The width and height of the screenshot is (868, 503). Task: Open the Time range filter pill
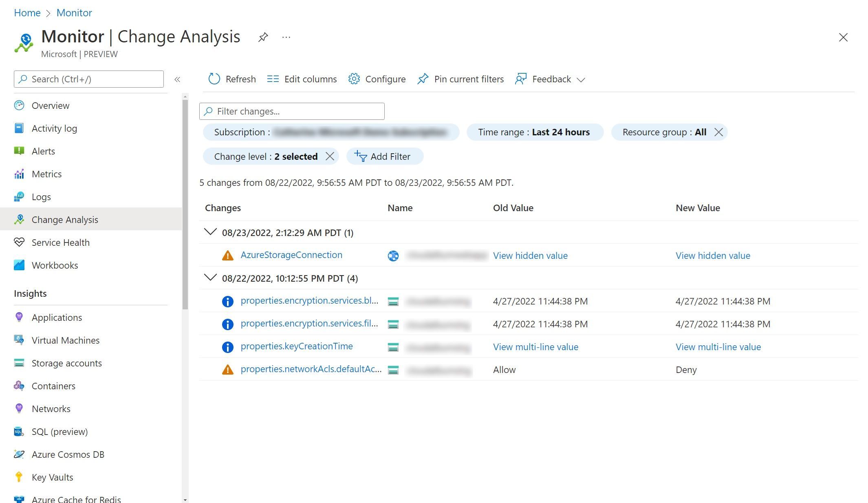534,132
